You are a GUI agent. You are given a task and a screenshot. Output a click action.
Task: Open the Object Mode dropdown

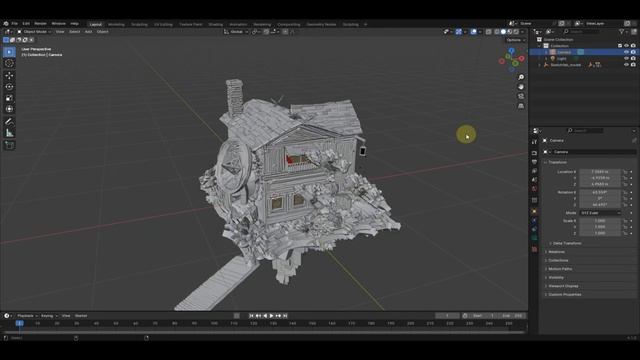(x=34, y=32)
